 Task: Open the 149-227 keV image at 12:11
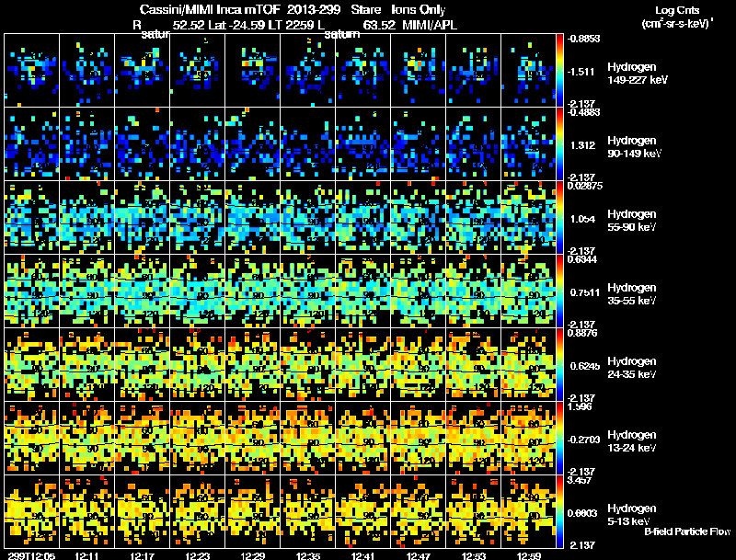[86, 71]
